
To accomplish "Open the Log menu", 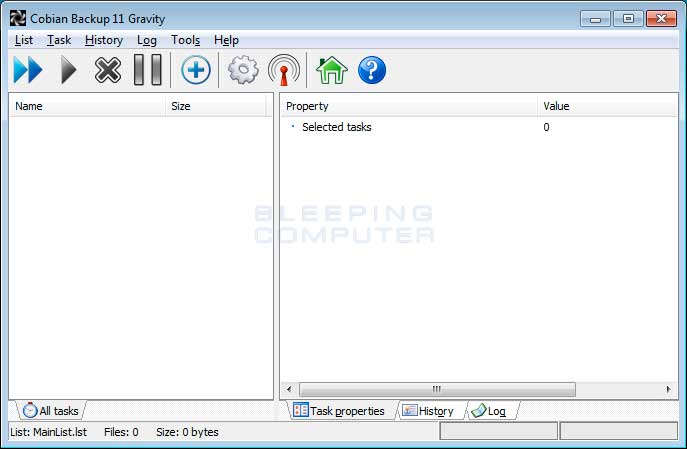I will [147, 40].
